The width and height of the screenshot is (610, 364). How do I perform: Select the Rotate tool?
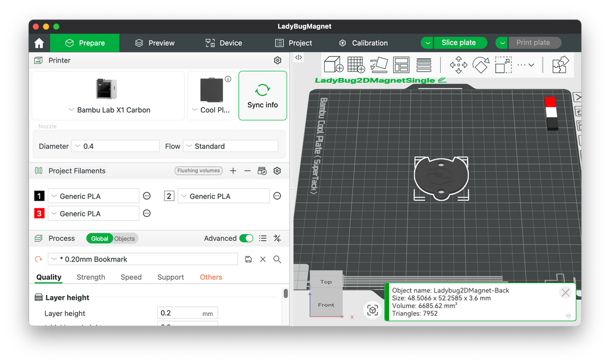pyautogui.click(x=481, y=64)
